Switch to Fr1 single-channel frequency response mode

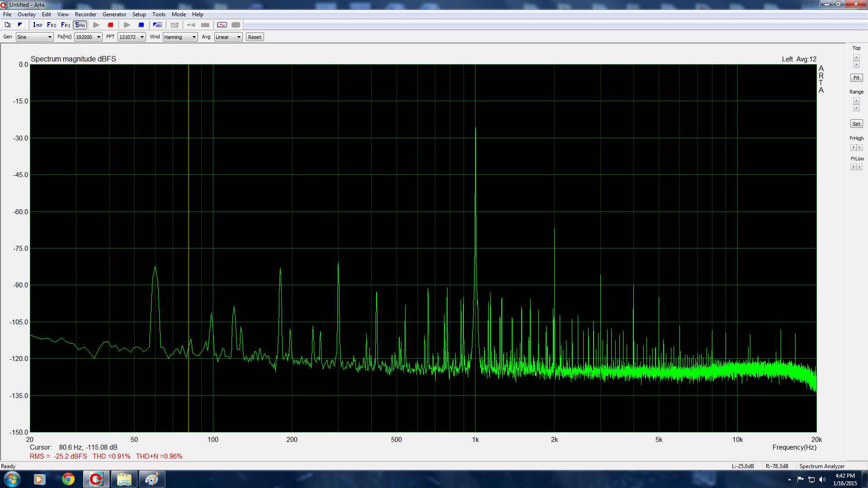pyautogui.click(x=66, y=25)
